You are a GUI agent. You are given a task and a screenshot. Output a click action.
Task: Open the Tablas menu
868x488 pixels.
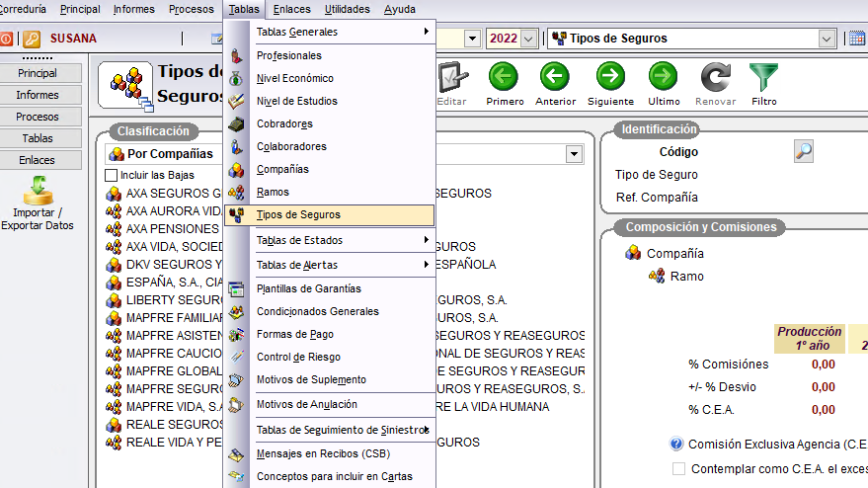244,10
